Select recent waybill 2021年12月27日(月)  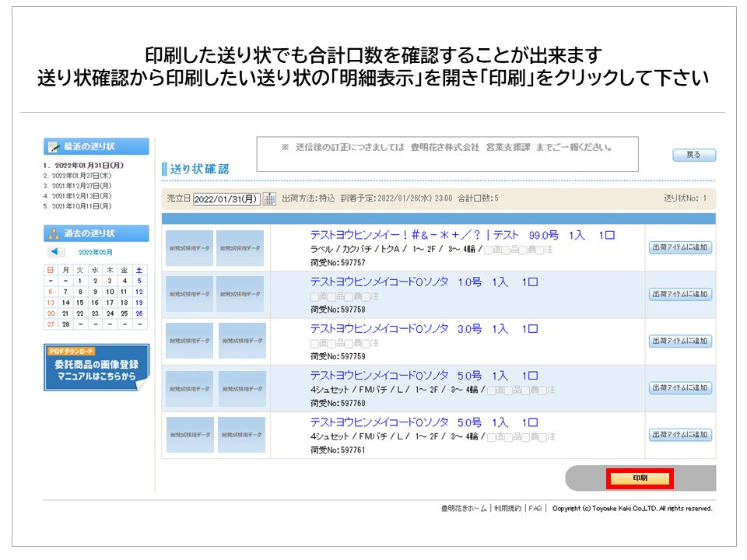(x=81, y=186)
